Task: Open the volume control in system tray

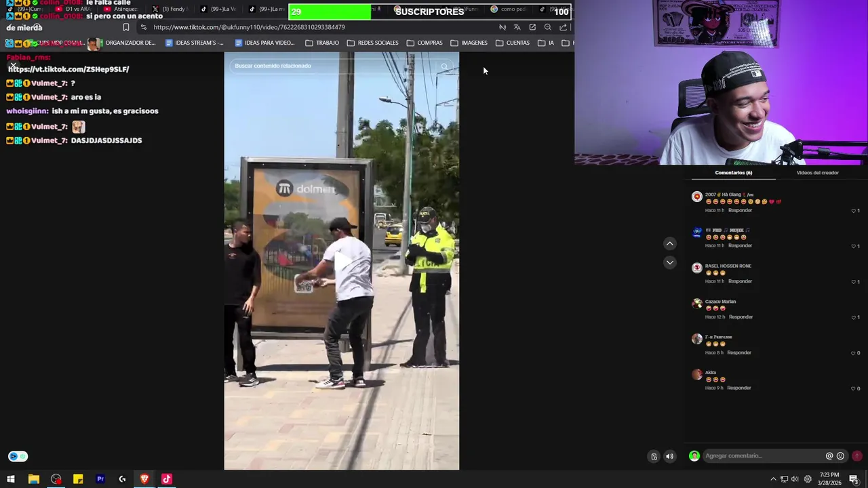Action: [x=795, y=479]
